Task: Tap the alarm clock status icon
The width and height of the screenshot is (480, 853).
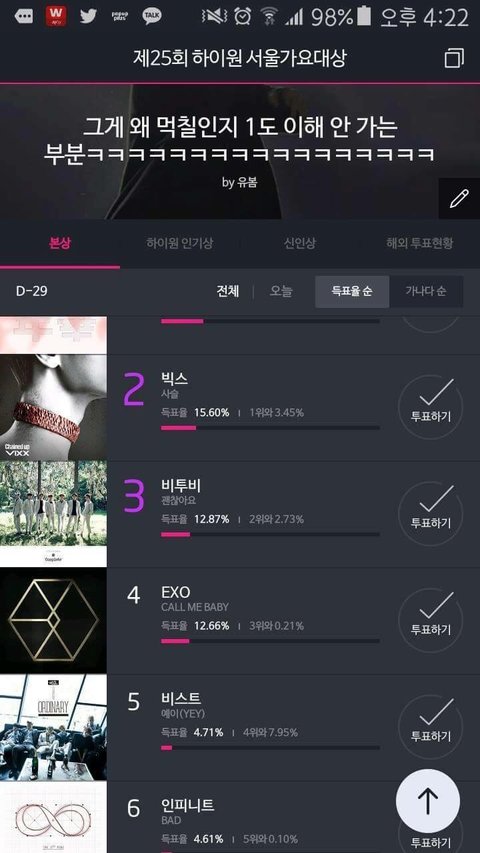Action: coord(243,17)
